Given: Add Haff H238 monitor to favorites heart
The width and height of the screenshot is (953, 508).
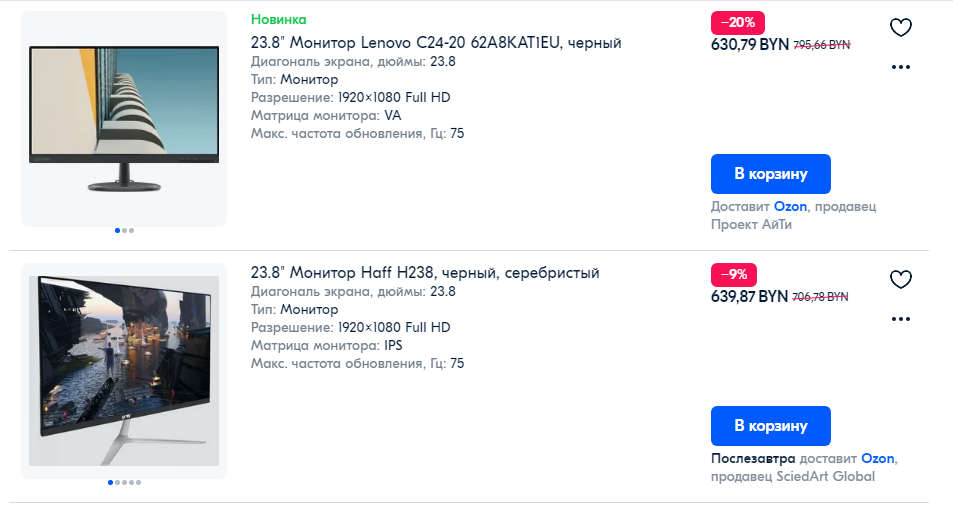Looking at the screenshot, I should [x=901, y=280].
